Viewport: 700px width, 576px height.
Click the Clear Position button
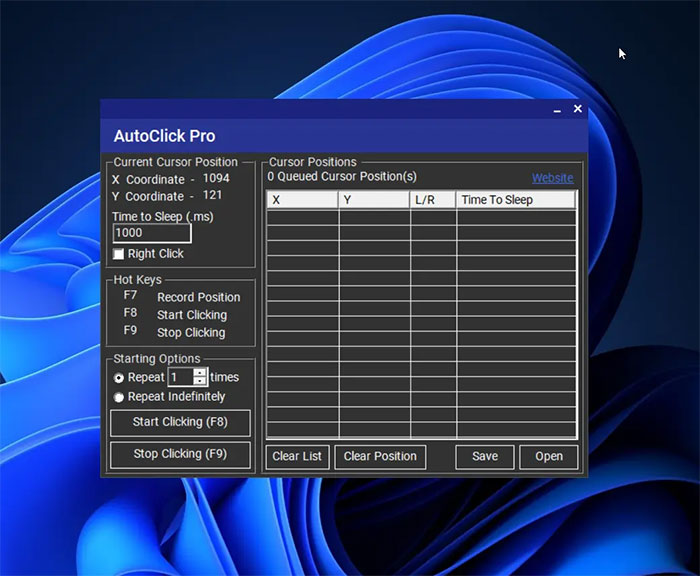380,456
